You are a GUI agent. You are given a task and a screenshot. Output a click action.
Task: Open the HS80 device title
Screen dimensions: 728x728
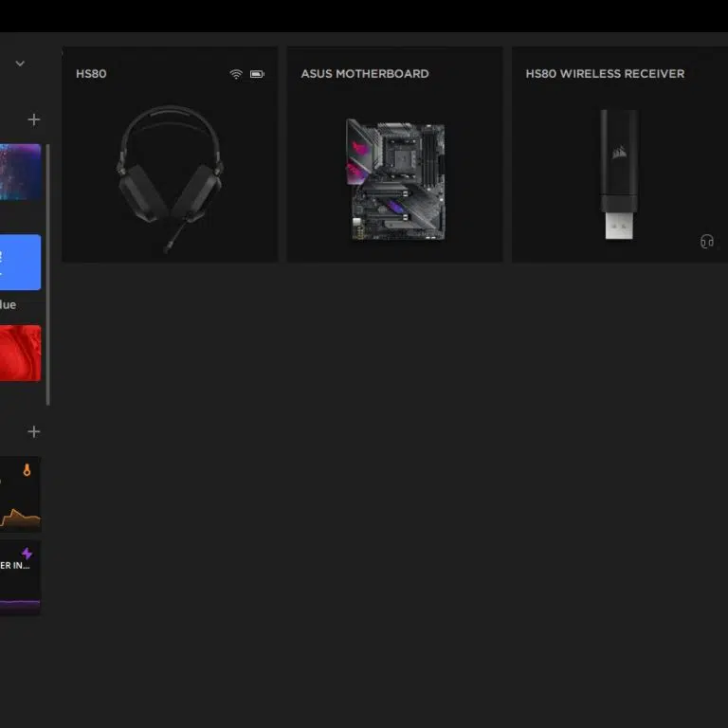click(91, 74)
